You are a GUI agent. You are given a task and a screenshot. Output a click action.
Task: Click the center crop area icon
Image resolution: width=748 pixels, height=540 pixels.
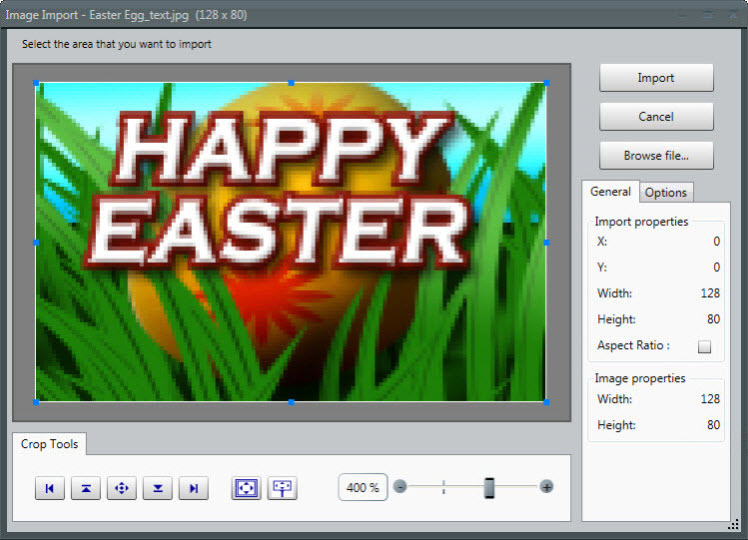(122, 488)
